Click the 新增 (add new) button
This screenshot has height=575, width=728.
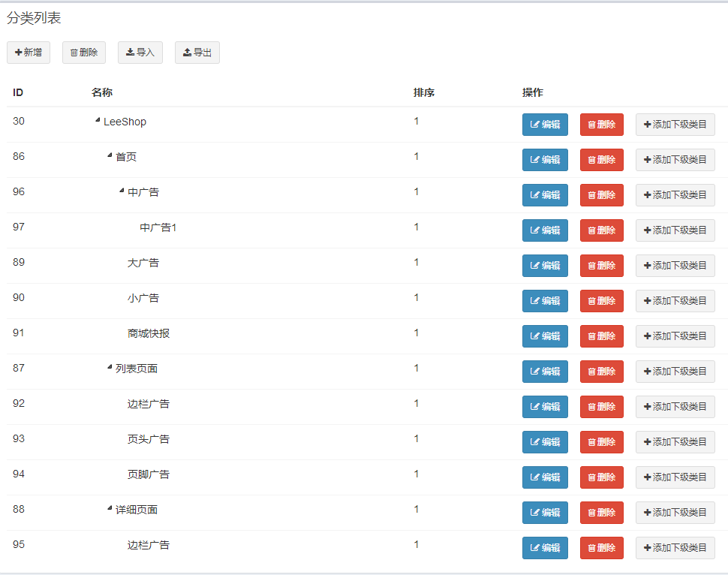coord(29,53)
